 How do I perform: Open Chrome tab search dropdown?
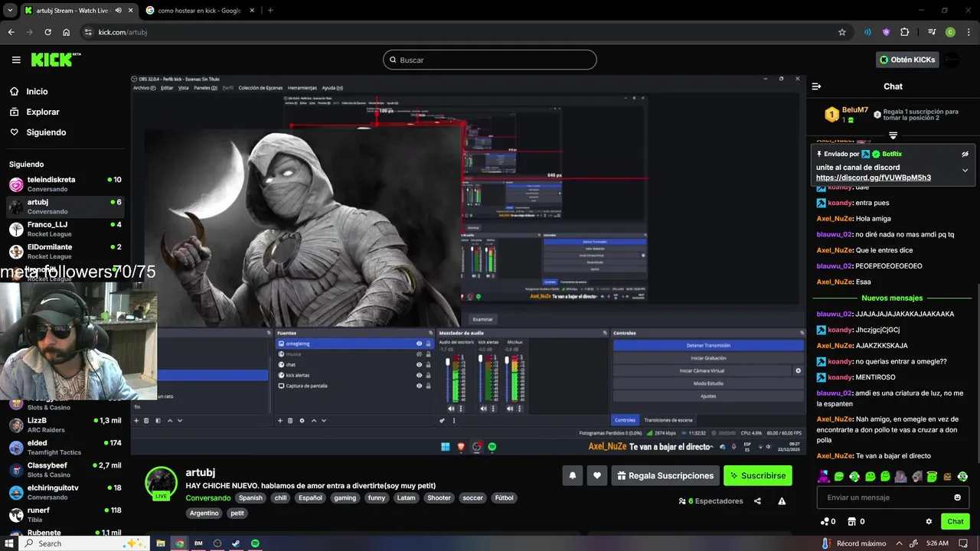pyautogui.click(x=10, y=11)
